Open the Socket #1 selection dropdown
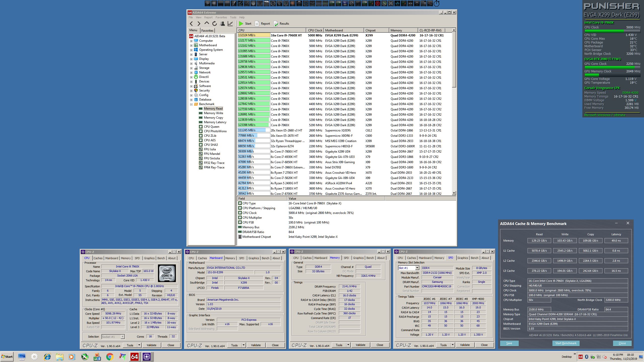644x362 pixels. (x=123, y=337)
